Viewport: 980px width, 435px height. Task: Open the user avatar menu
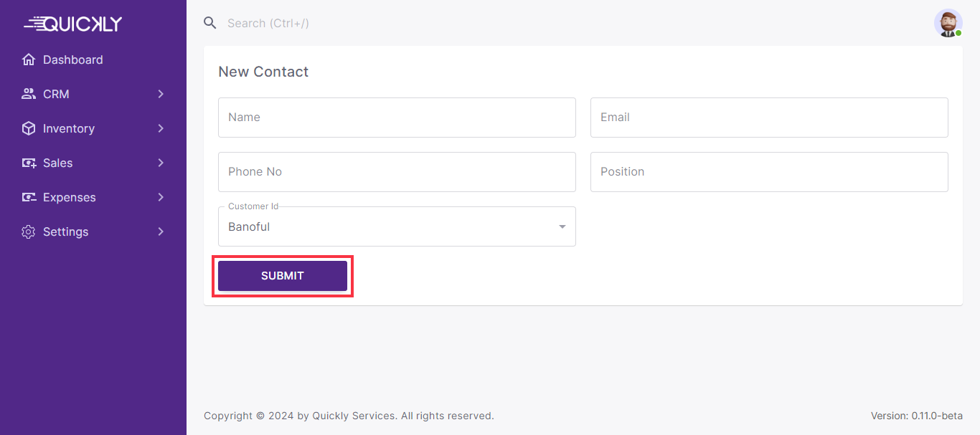(x=948, y=23)
